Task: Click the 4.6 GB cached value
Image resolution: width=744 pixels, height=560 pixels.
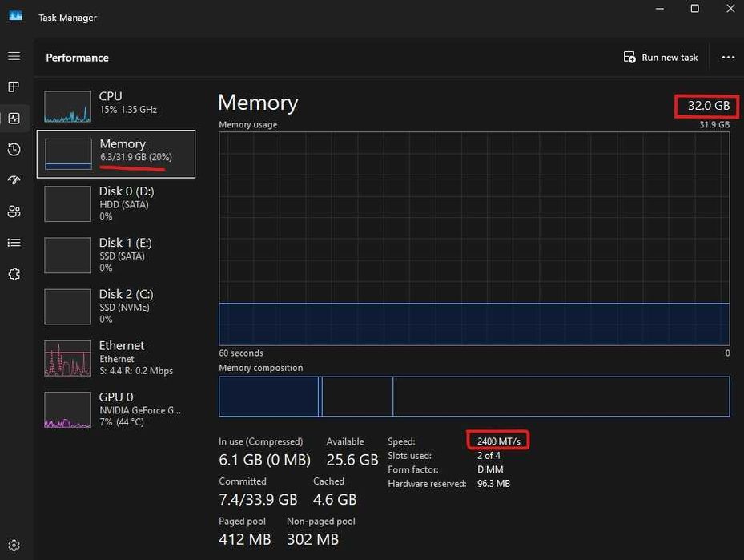Action: point(335,499)
